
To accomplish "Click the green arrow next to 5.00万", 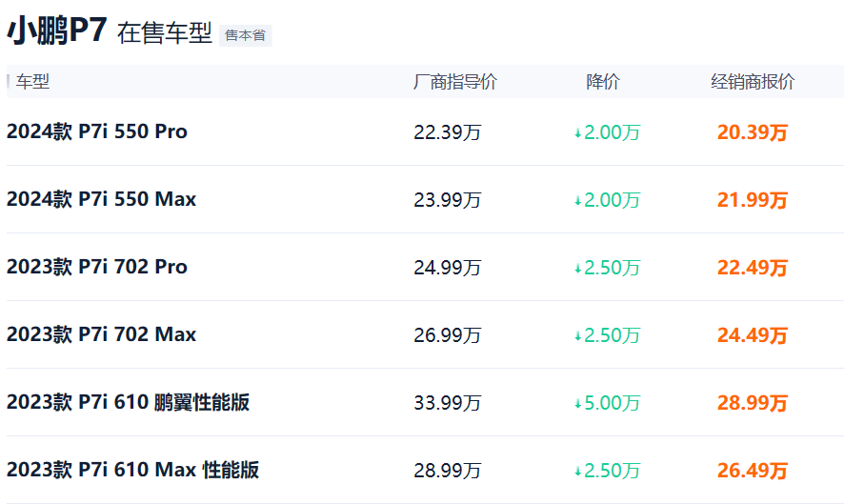I will pyautogui.click(x=577, y=403).
